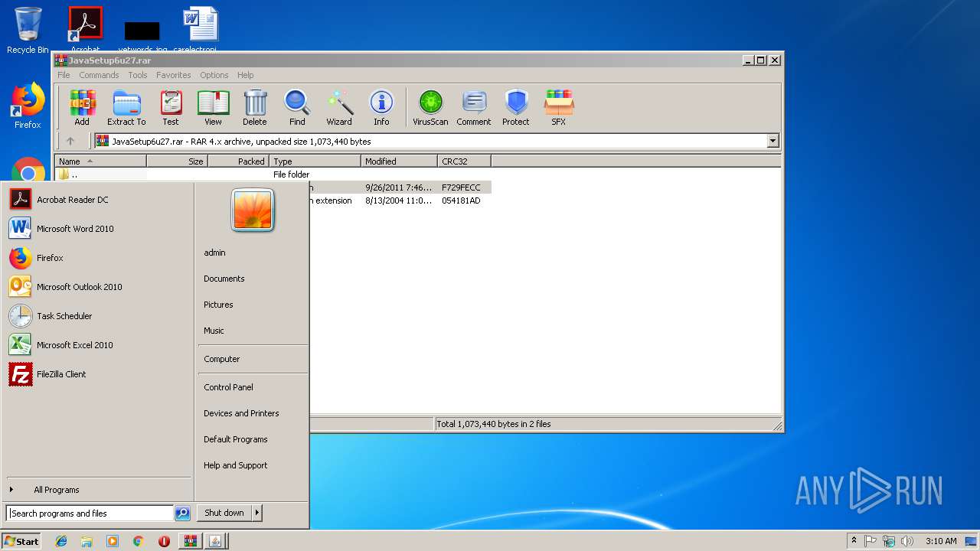
Task: Sort by Type column header
Action: pos(315,161)
